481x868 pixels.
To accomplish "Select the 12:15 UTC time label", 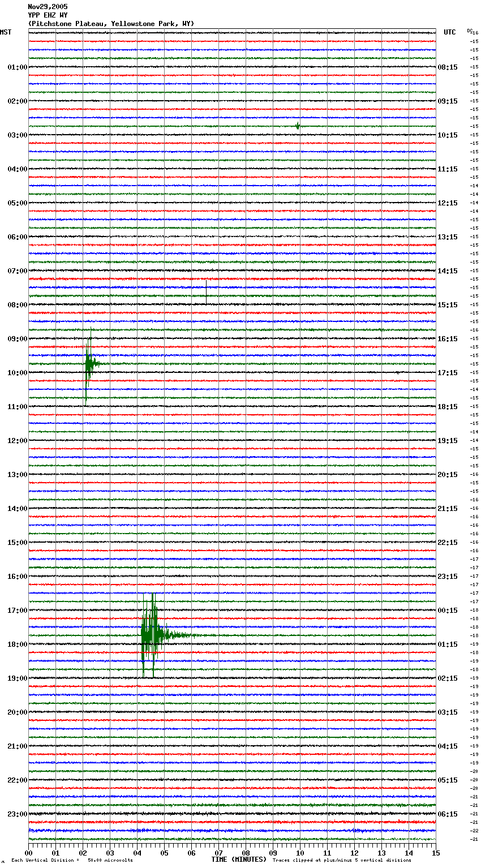I will point(448,203).
